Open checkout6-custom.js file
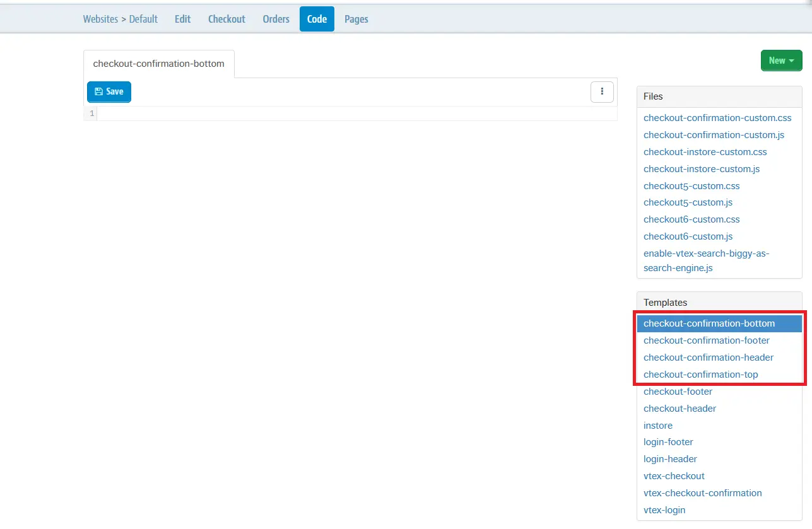 coord(688,236)
